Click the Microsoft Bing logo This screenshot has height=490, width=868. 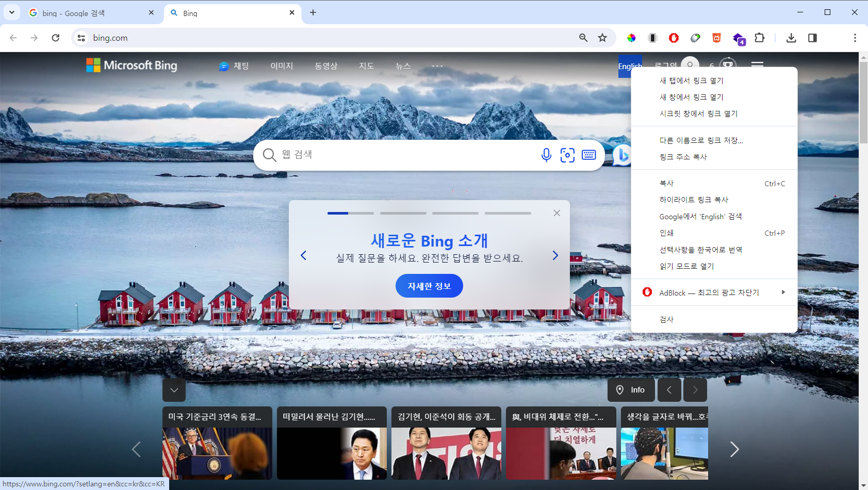tap(132, 66)
